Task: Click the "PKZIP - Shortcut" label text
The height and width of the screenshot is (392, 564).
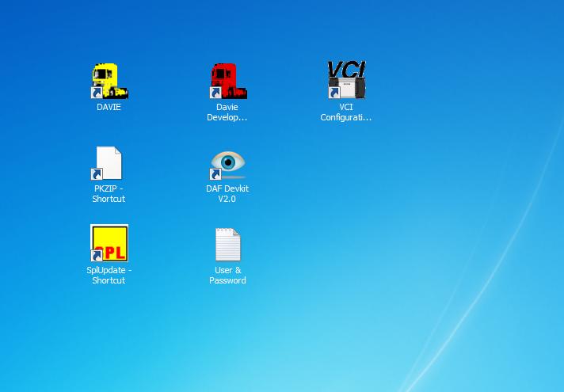Action: (x=109, y=194)
